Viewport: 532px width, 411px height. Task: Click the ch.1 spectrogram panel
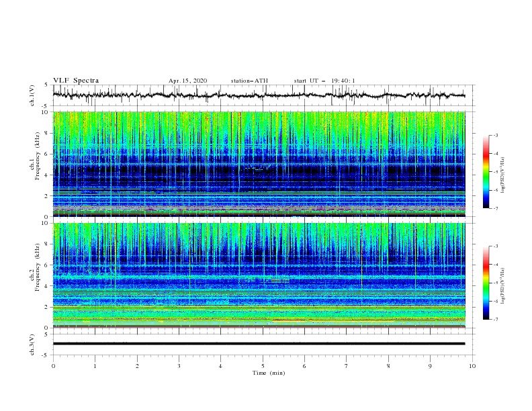pyautogui.click(x=259, y=164)
